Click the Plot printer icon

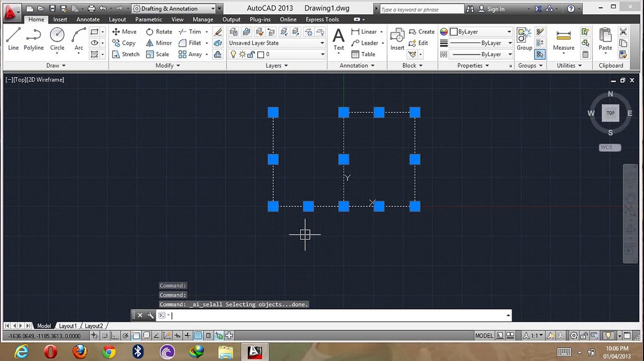[91, 9]
